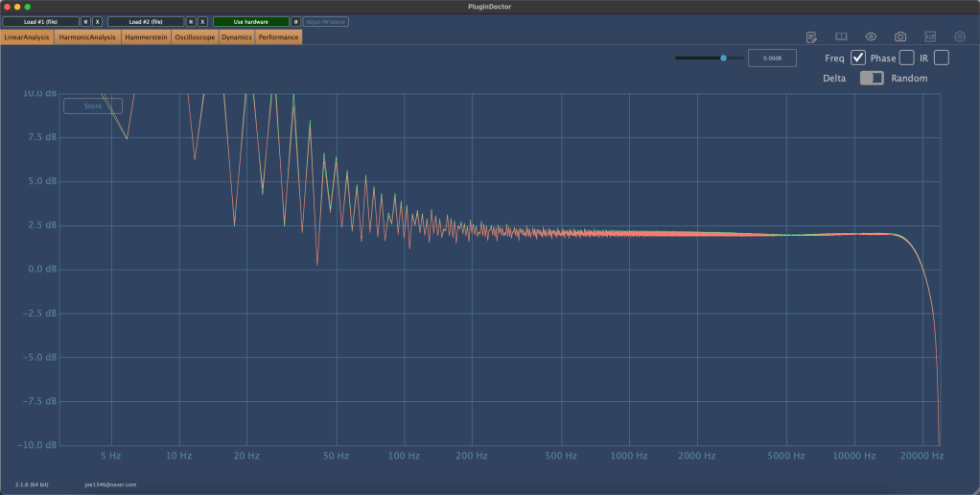Viewport: 980px width, 495px height.
Task: Clear Load #1 with its X button
Action: pyautogui.click(x=97, y=21)
